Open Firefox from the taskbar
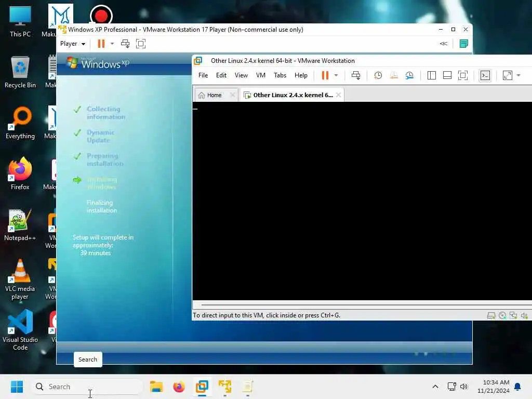 179,387
